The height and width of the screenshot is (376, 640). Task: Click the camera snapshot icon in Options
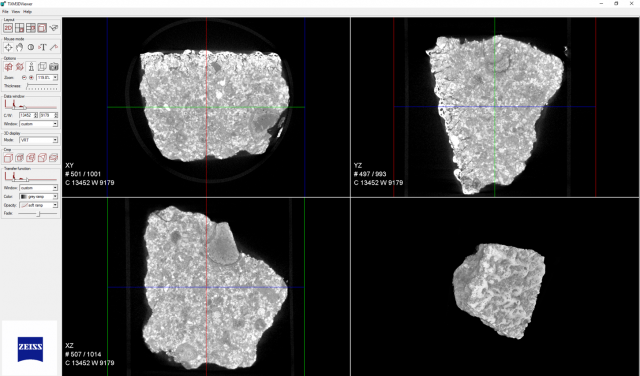53,67
